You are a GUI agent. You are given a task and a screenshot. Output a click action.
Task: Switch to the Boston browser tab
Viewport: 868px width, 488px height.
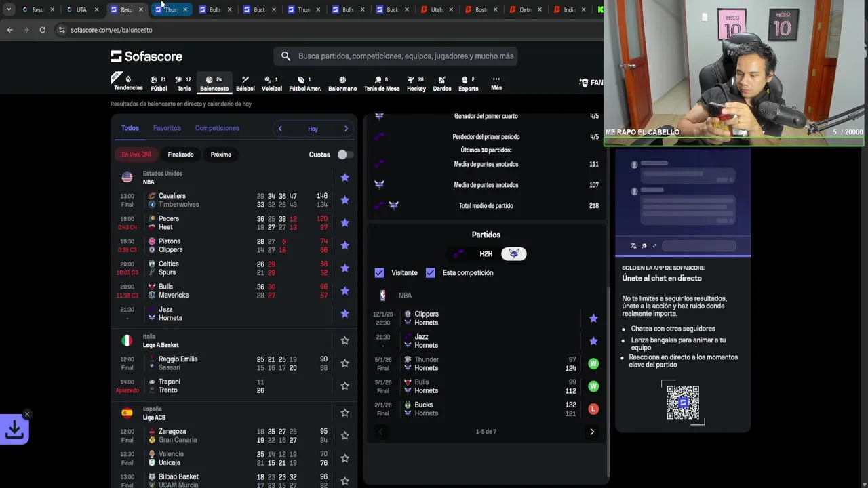pyautogui.click(x=481, y=9)
